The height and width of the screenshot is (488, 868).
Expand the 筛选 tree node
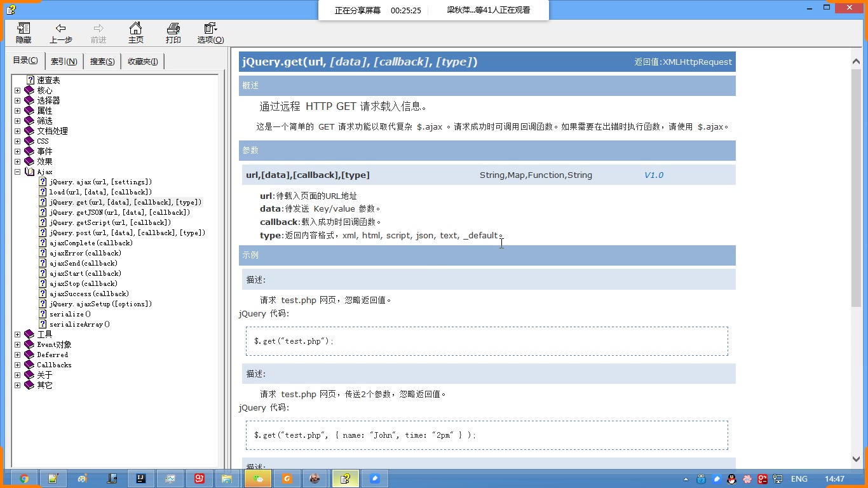(18, 121)
